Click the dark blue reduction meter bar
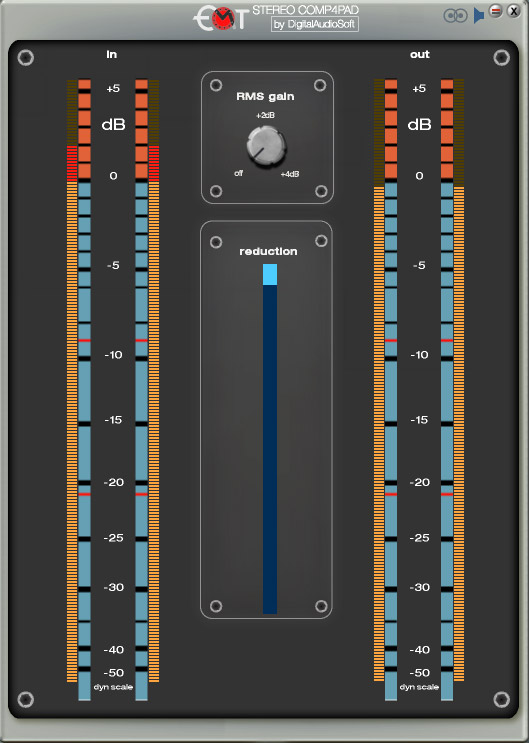The height and width of the screenshot is (743, 529). coord(270,449)
